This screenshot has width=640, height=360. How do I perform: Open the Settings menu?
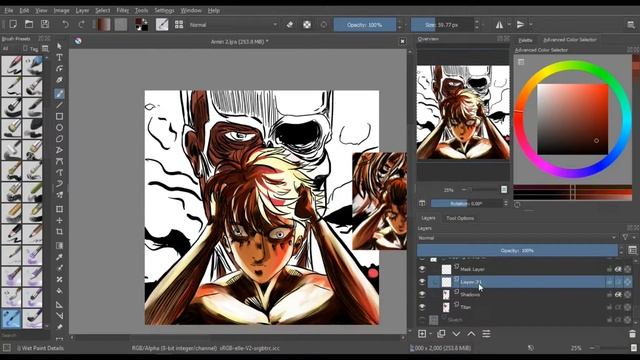tap(164, 10)
